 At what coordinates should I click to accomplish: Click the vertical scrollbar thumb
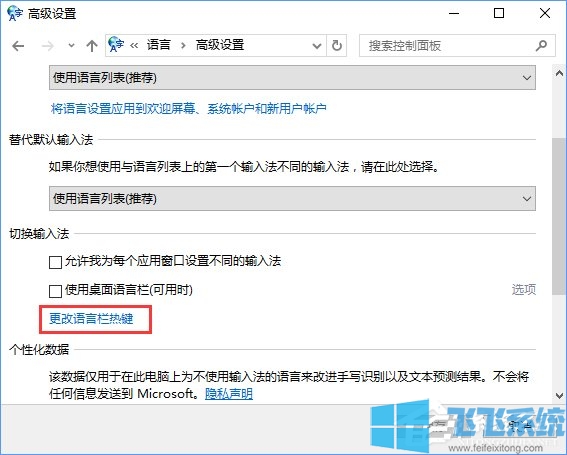point(559,216)
